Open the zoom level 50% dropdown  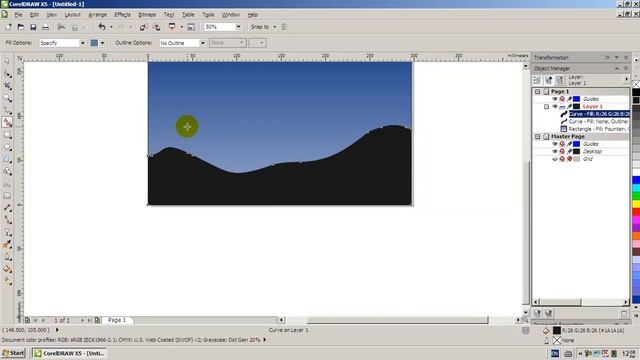click(238, 27)
